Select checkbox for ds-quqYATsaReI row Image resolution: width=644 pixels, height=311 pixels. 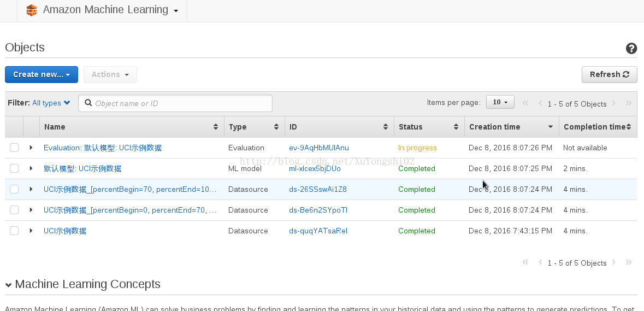click(x=14, y=231)
